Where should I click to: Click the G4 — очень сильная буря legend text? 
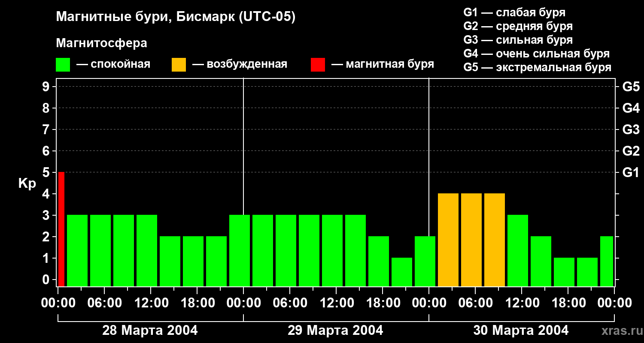(536, 54)
